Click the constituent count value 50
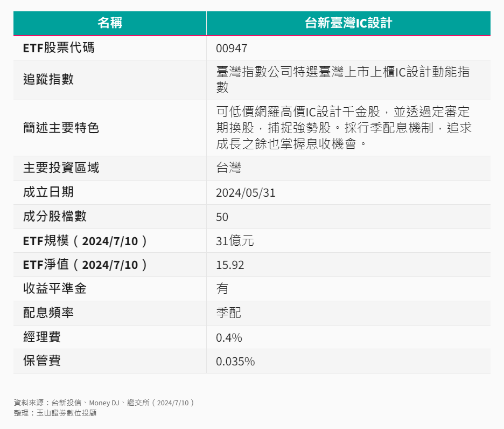The image size is (504, 429). coord(222,217)
